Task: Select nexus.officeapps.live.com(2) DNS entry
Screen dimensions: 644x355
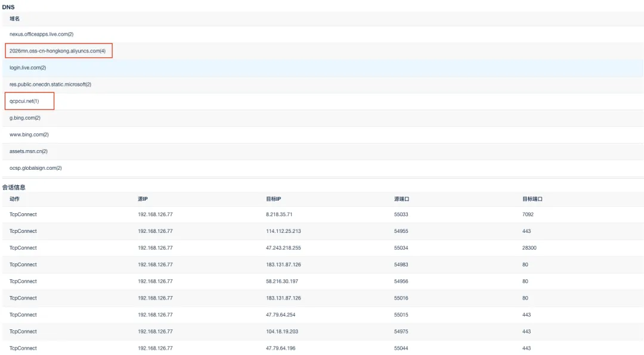Action: [42, 34]
